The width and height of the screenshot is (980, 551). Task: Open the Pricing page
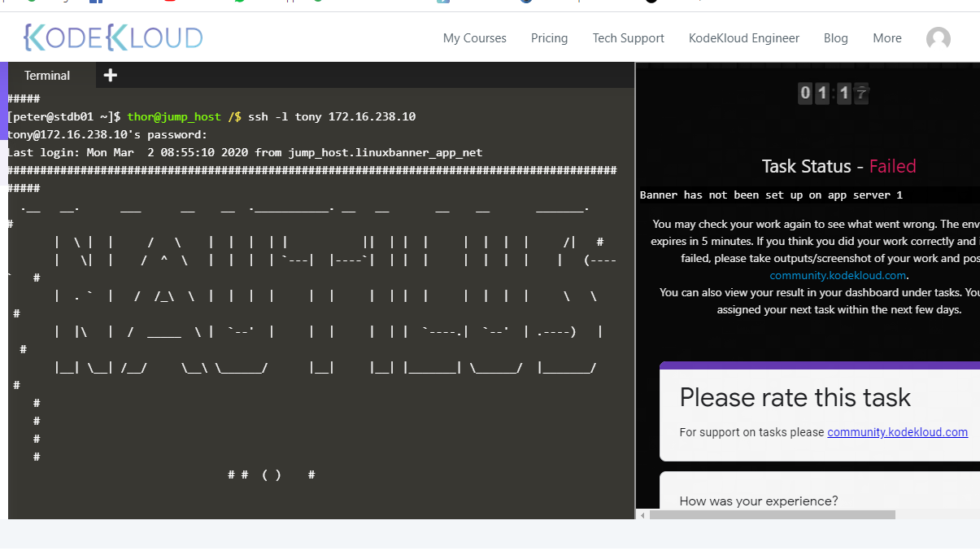[x=549, y=38]
